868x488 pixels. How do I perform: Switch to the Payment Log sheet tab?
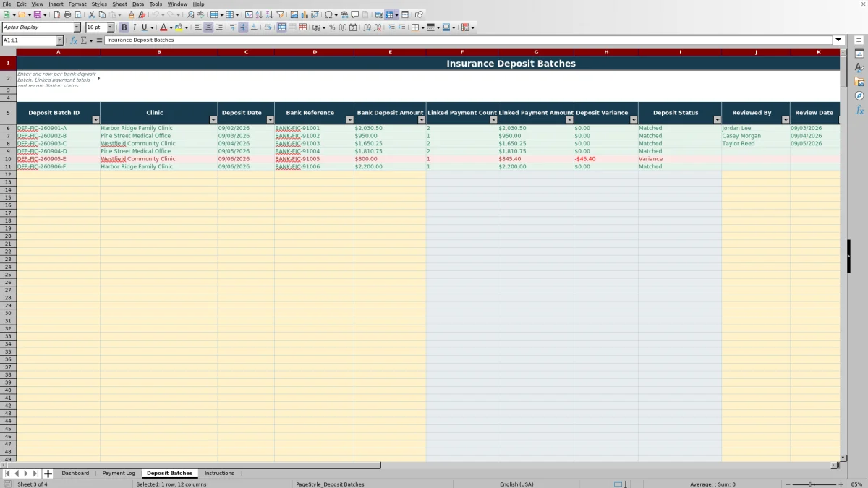pyautogui.click(x=119, y=474)
